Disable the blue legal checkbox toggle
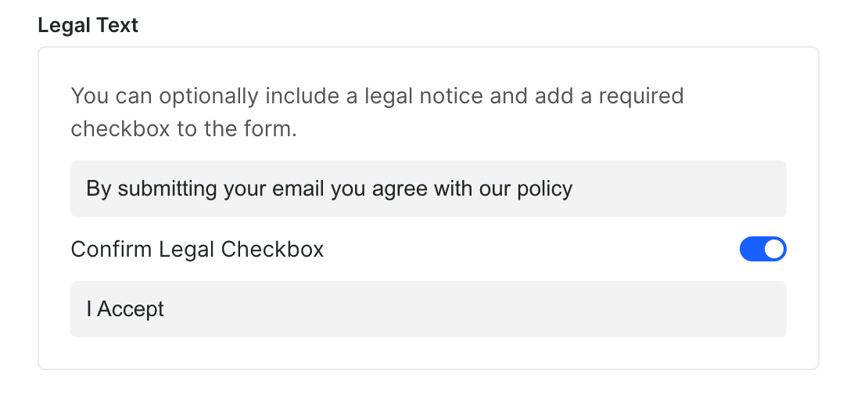Screen dimensions: 868x407 [762, 250]
